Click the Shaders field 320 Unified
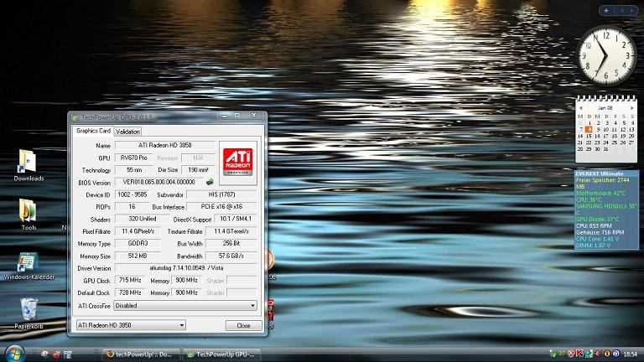644x362 pixels. pyautogui.click(x=142, y=219)
